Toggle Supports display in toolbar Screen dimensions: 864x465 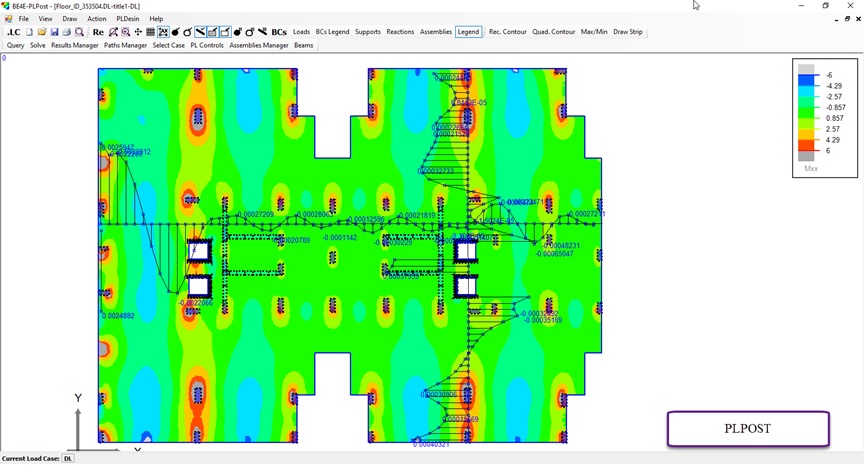coord(368,32)
